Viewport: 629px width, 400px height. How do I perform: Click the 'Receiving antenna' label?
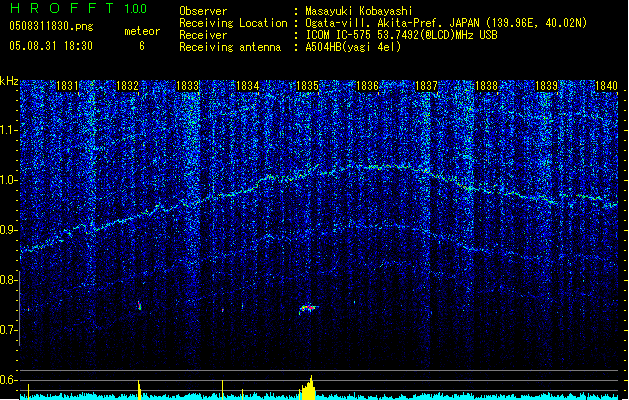click(x=230, y=47)
